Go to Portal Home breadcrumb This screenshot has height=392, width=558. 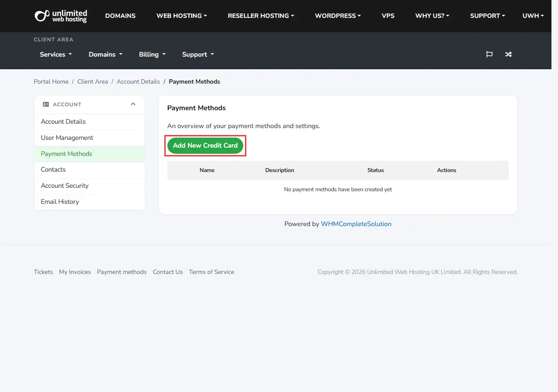[51, 81]
